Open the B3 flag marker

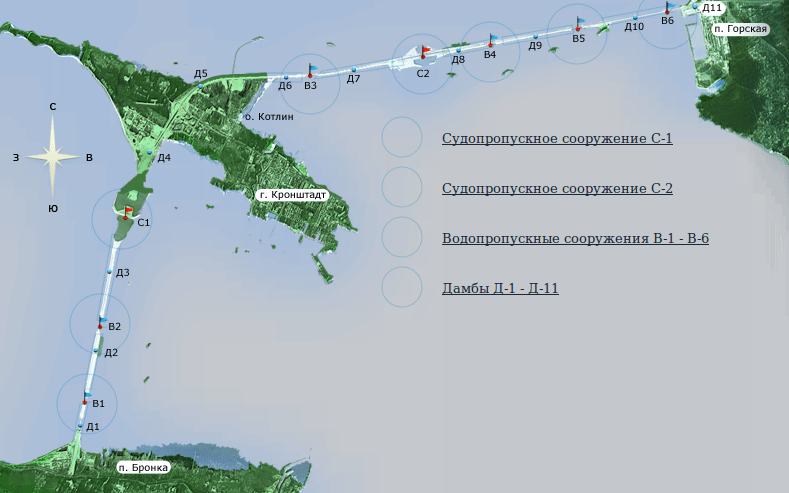pos(311,71)
